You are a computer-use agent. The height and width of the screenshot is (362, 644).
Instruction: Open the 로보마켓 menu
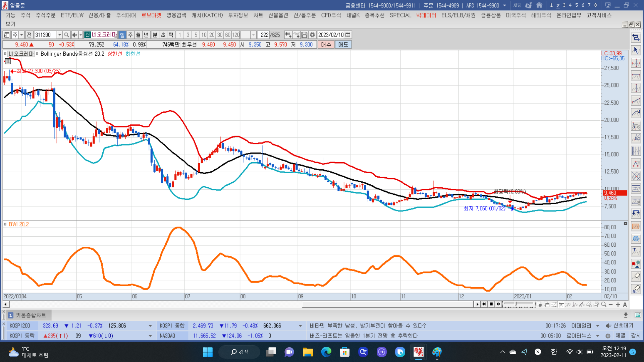click(x=151, y=15)
